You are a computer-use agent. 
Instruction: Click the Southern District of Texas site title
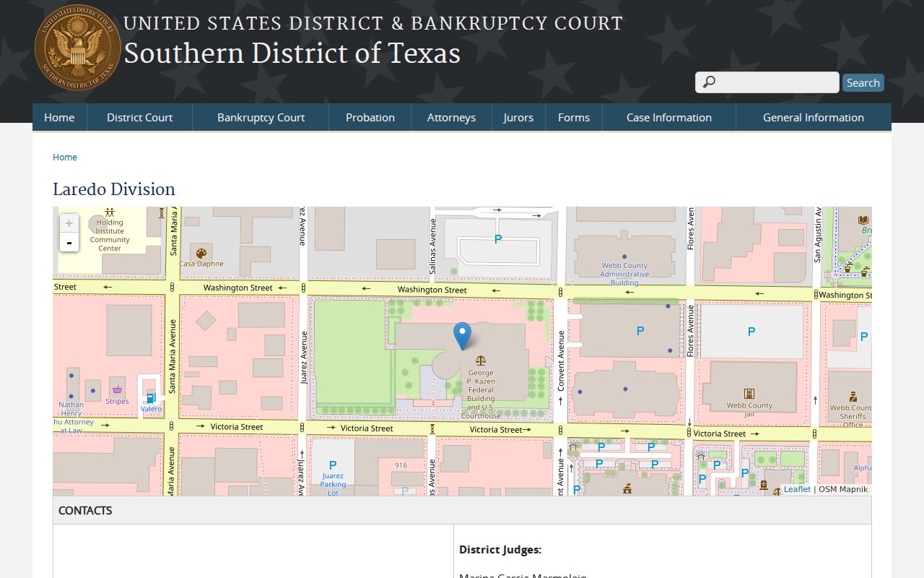292,54
